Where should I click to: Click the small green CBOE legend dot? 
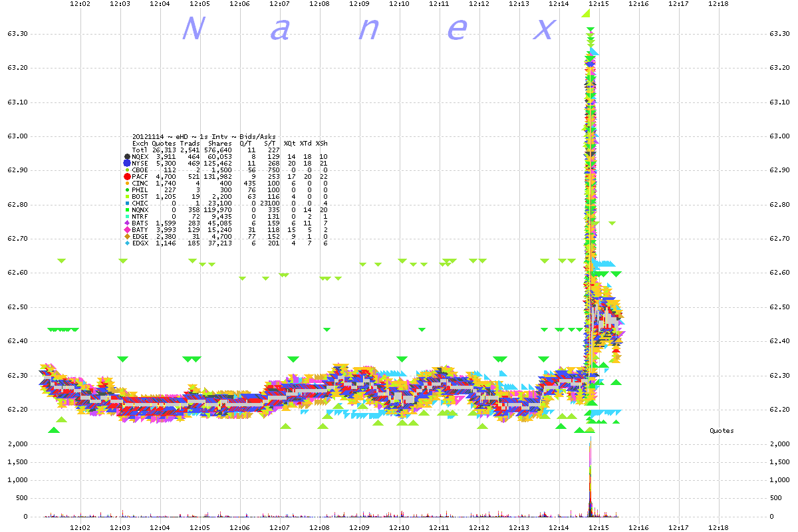click(127, 169)
